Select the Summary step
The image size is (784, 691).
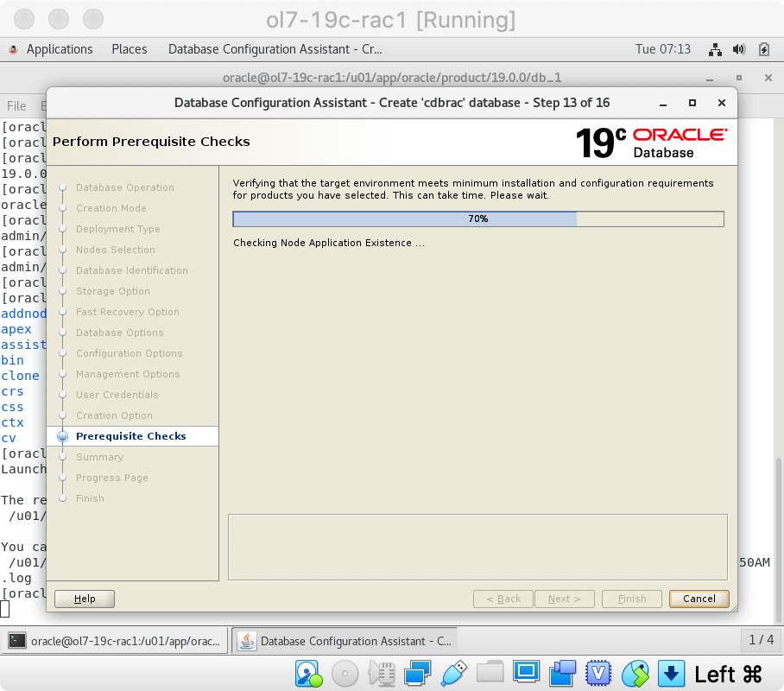click(x=99, y=457)
